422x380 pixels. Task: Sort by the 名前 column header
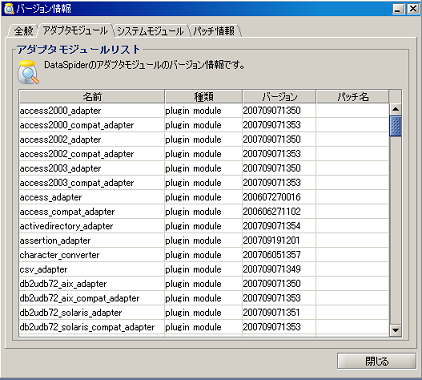point(92,97)
